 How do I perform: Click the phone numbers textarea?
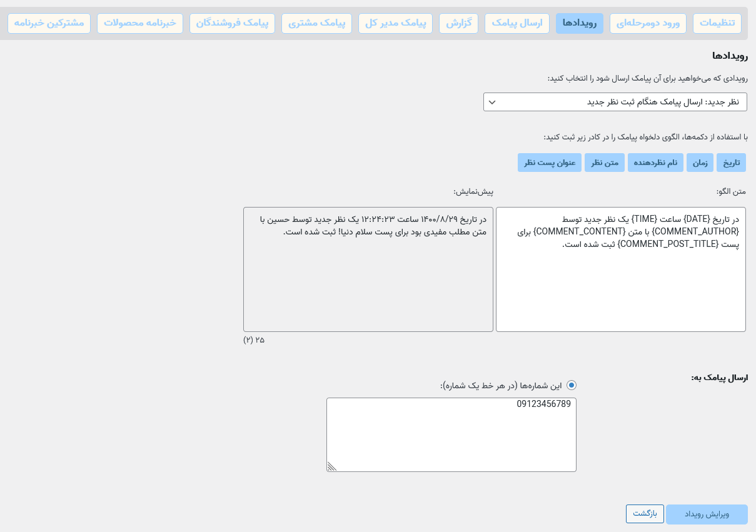pos(451,434)
